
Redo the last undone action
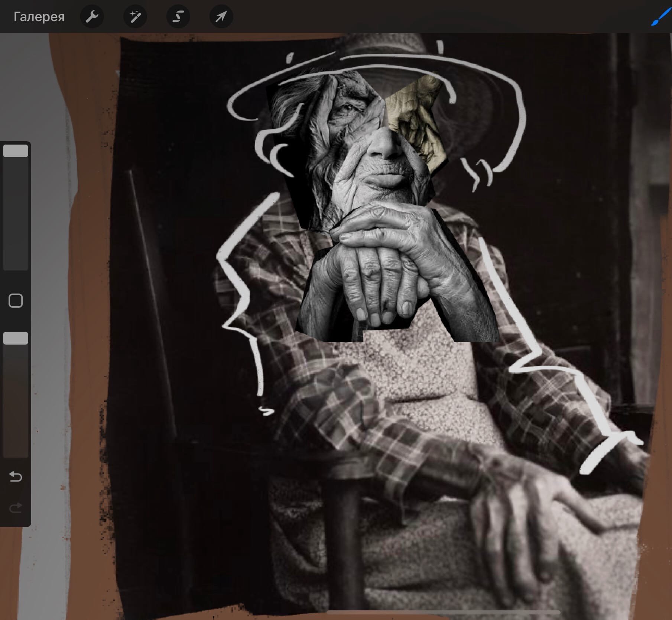(16, 508)
